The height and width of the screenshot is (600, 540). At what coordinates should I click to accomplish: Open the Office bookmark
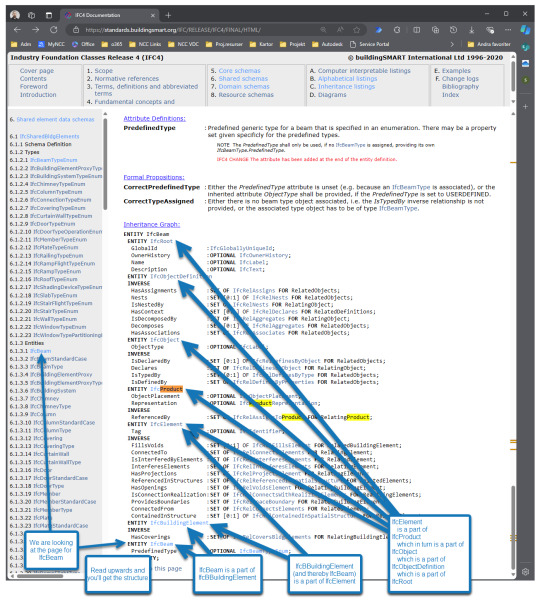point(83,44)
